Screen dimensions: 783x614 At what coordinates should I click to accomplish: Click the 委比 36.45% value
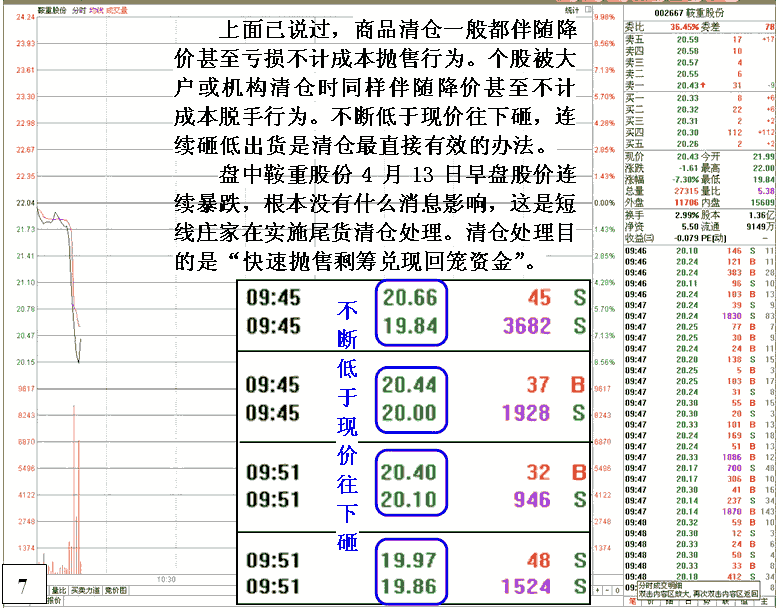tap(684, 27)
